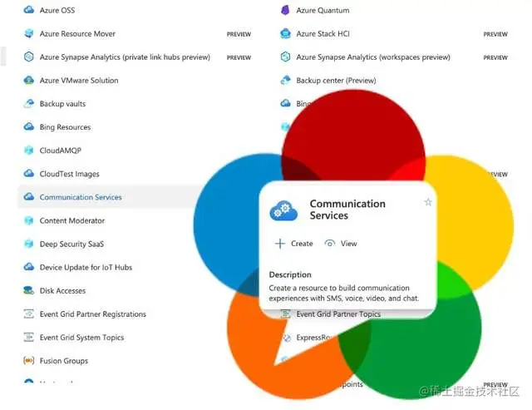Click the Azure VMware Solution icon
This screenshot has height=410, width=532.
coord(29,80)
